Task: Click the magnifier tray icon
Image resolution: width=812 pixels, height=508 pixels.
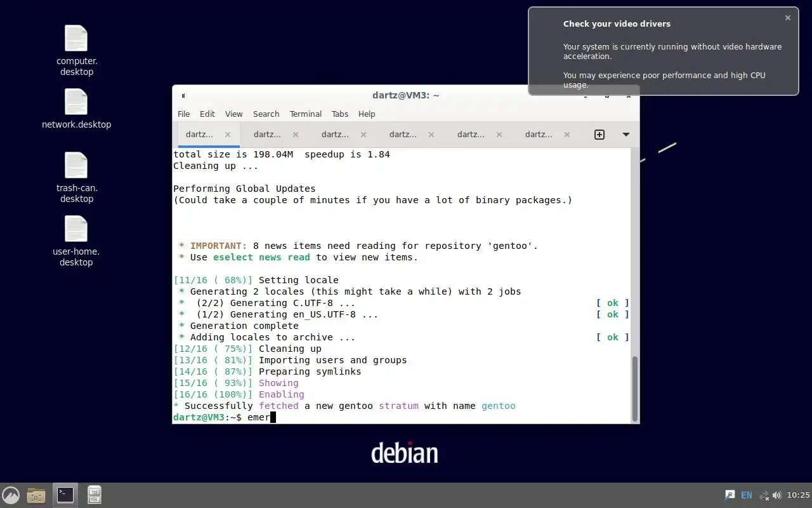Action: (730, 495)
